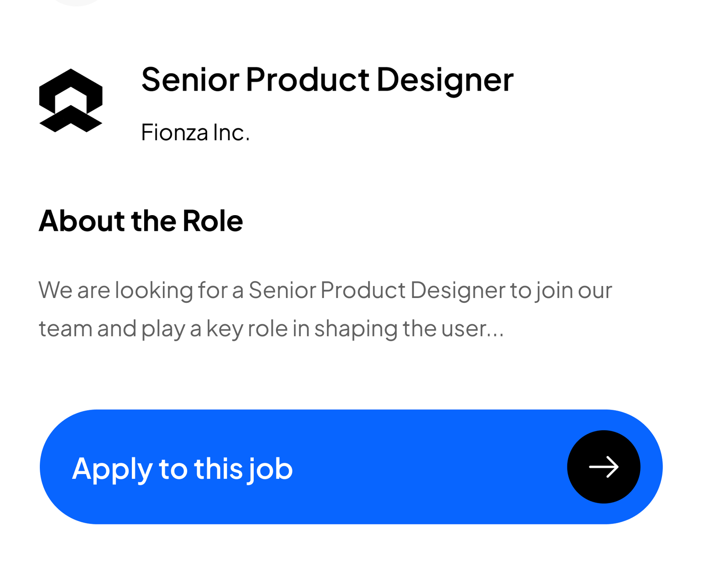
Task: Click the word "Product" in the job title
Action: [308, 80]
